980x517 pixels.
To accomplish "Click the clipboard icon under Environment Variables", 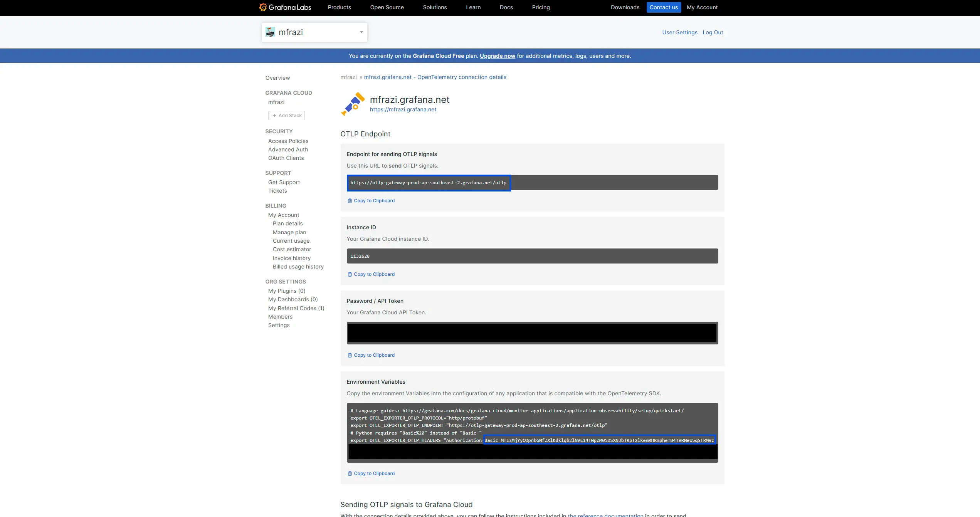I will point(350,473).
